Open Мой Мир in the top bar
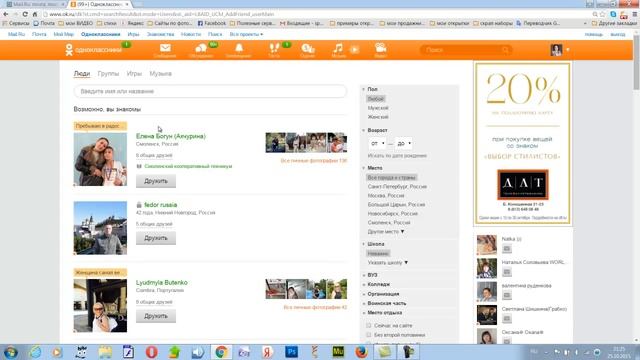640x360 pixels. point(64,34)
